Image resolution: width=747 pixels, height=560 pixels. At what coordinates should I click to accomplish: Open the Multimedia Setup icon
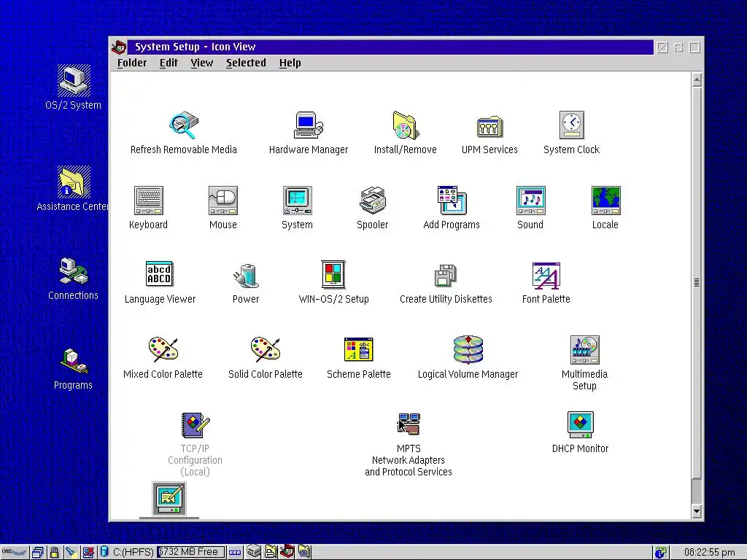coord(584,349)
